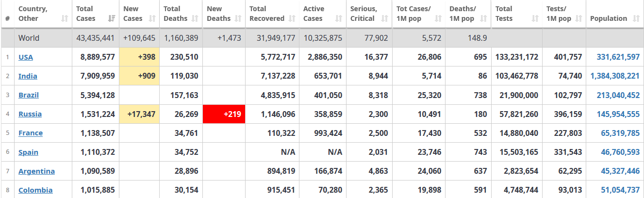Open USA population link 331,621,597
644x198 pixels.
[618, 57]
